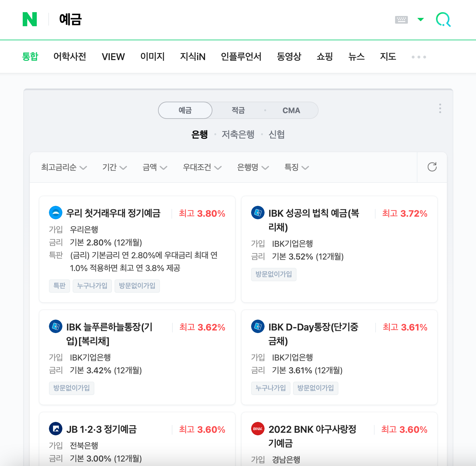Click the 최고 3.62% rate
This screenshot has width=476, height=466.
point(202,327)
